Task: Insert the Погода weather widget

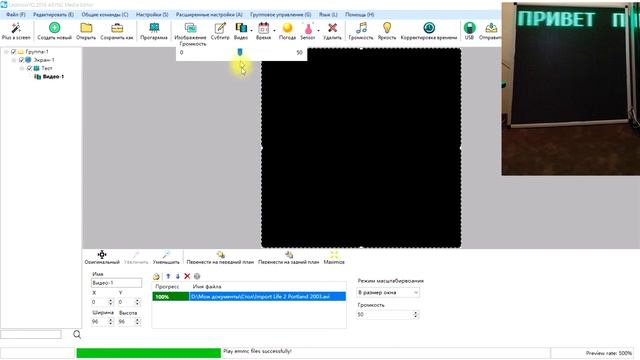Action: pos(287,28)
